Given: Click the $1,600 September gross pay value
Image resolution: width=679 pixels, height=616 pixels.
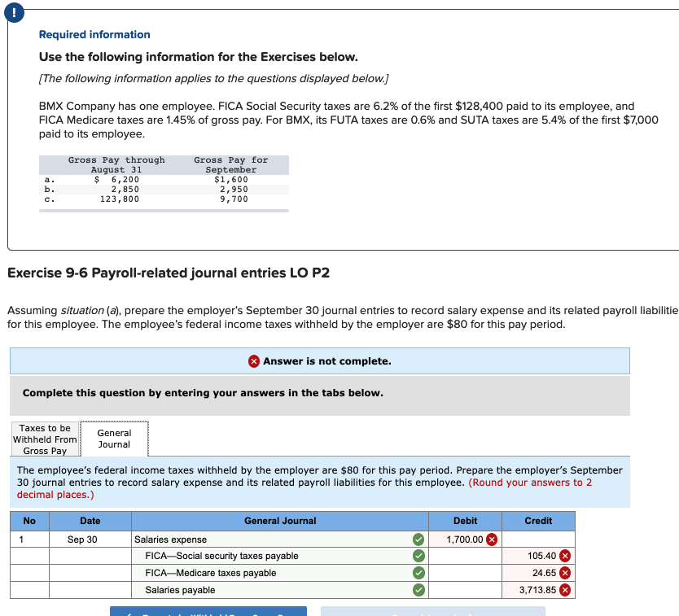Looking at the screenshot, I should pos(231,179).
